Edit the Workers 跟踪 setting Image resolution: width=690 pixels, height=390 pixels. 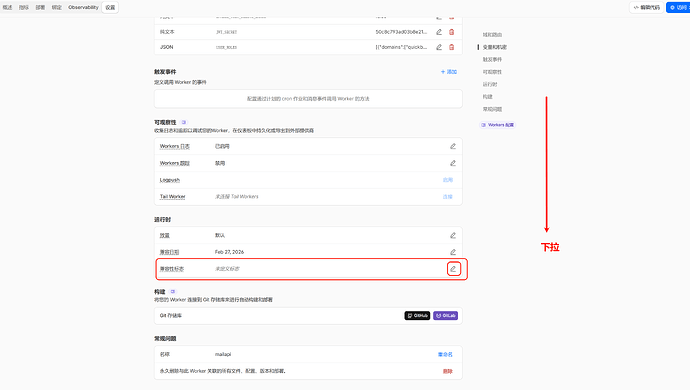pos(453,163)
